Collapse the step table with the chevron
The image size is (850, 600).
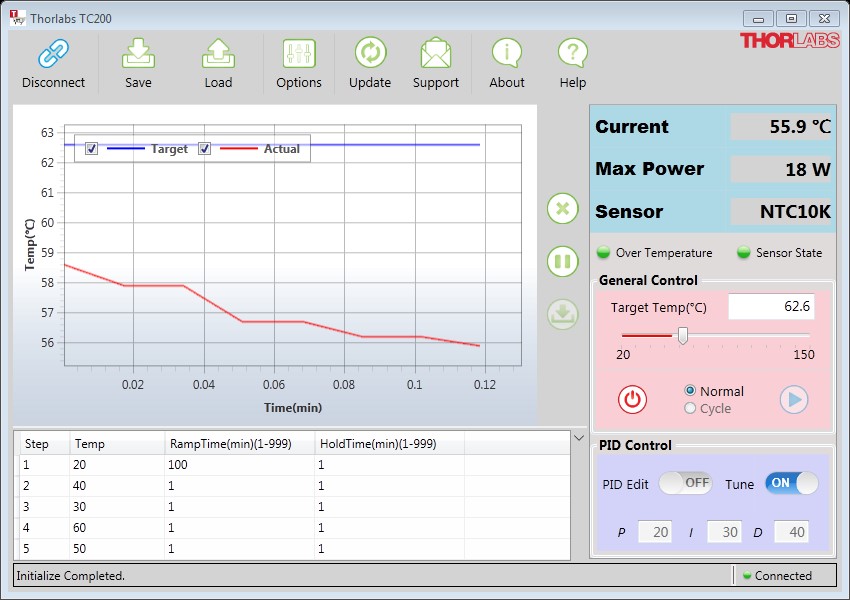click(x=579, y=438)
